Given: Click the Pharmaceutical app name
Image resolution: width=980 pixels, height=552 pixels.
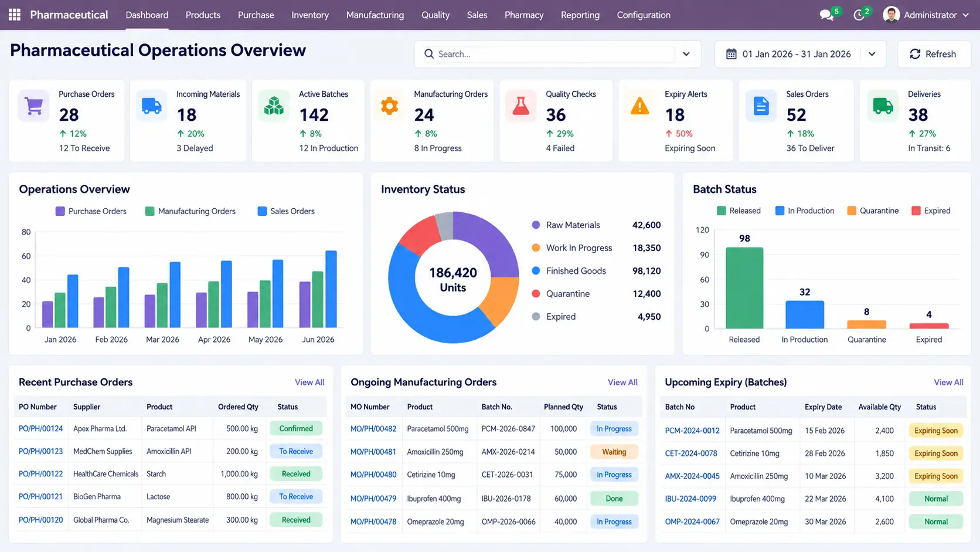Looking at the screenshot, I should [69, 15].
